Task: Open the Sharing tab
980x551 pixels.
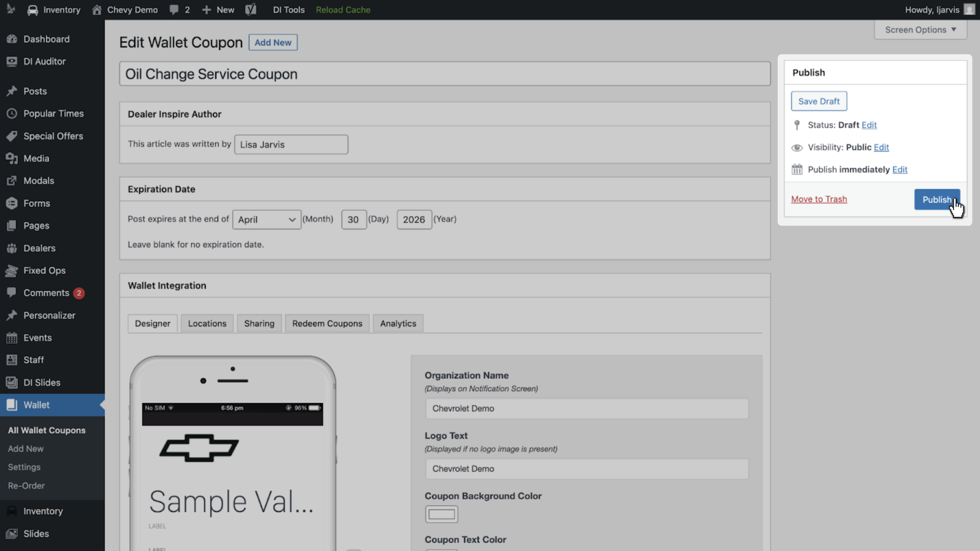Action: tap(259, 323)
